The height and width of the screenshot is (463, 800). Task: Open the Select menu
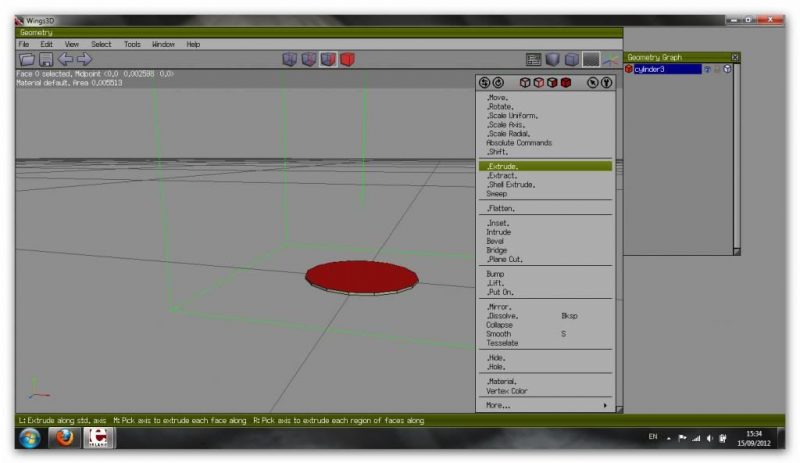pyautogui.click(x=101, y=44)
